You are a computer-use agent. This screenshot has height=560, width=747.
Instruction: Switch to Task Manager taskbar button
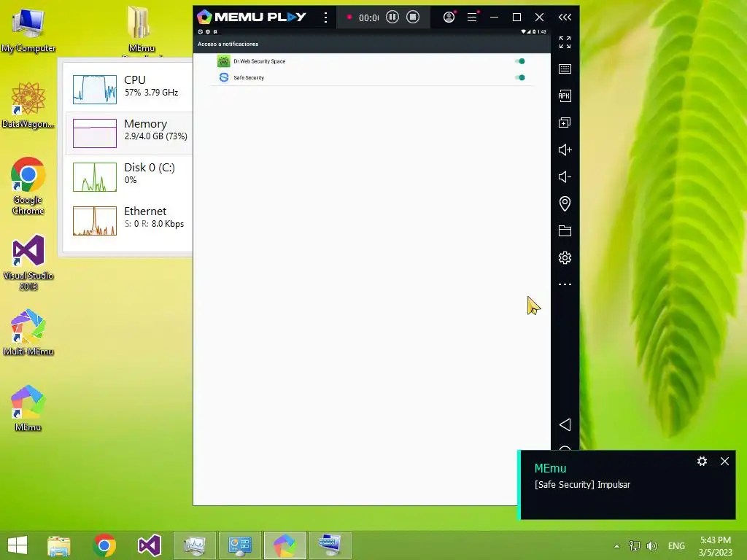(x=195, y=545)
